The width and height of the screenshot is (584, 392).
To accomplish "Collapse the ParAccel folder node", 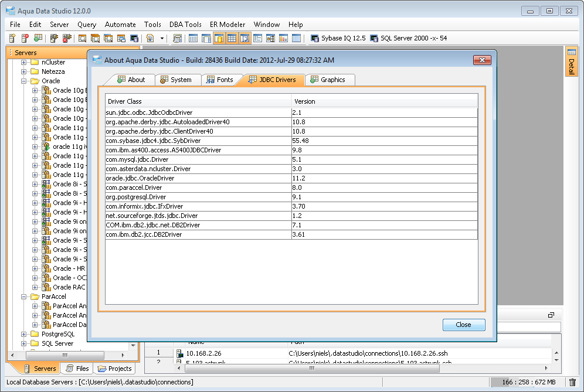I will (x=24, y=296).
